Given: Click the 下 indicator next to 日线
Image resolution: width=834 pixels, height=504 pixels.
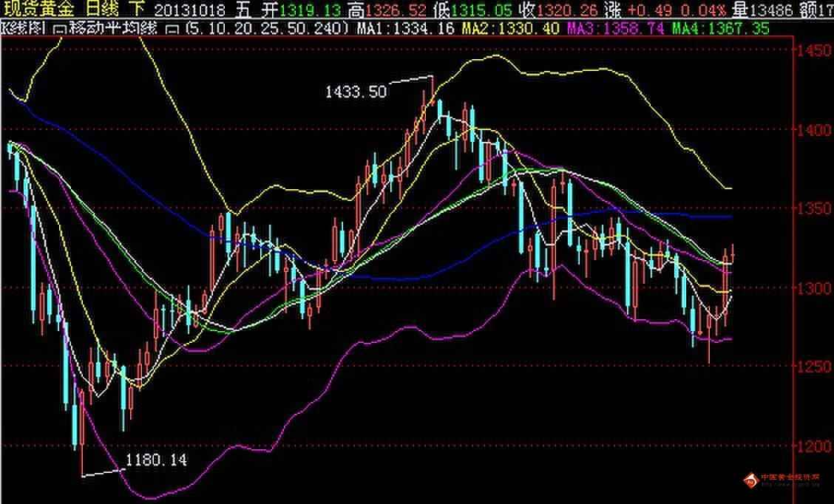Looking at the screenshot, I should (x=137, y=10).
